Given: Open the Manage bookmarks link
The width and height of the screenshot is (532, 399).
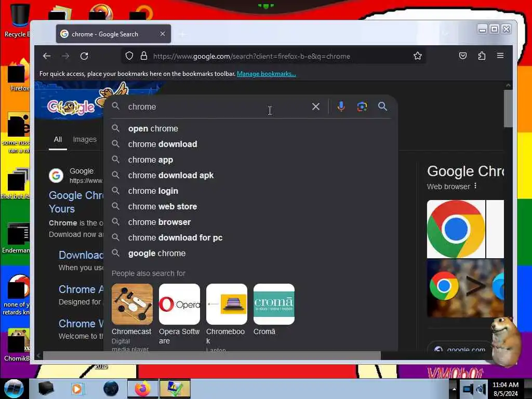Looking at the screenshot, I should pyautogui.click(x=267, y=74).
